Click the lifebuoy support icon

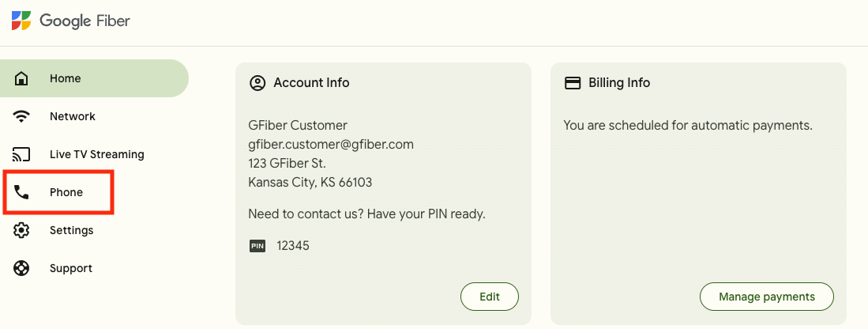click(22, 268)
